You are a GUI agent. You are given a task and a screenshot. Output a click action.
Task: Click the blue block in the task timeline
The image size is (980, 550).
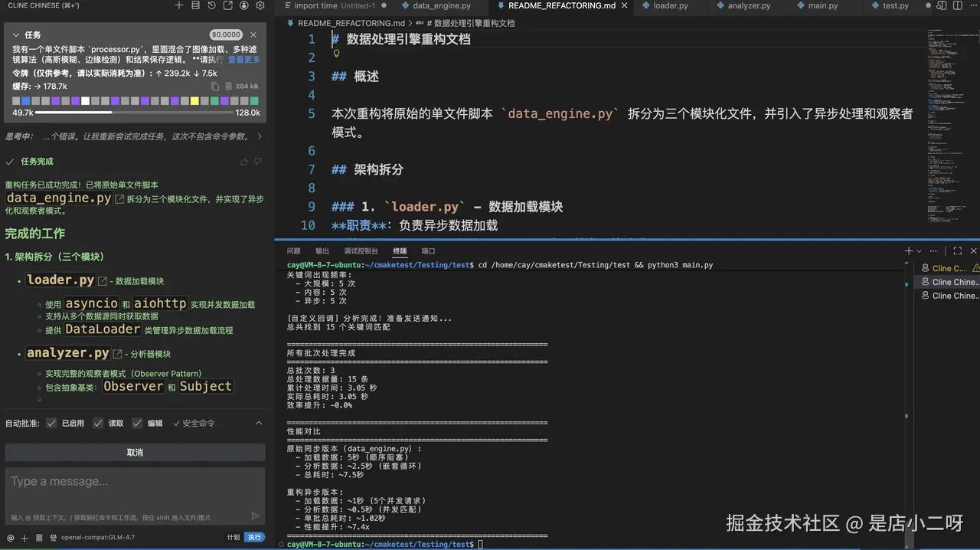pos(27,101)
